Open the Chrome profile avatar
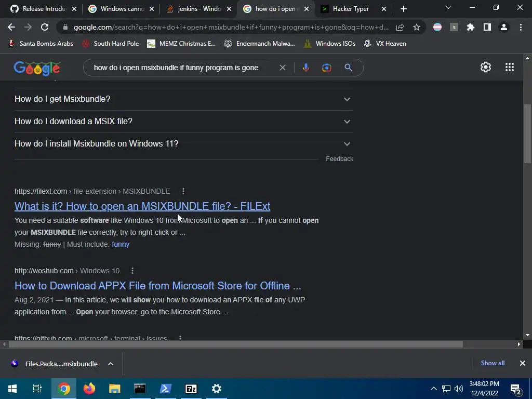532x399 pixels. pos(504,27)
